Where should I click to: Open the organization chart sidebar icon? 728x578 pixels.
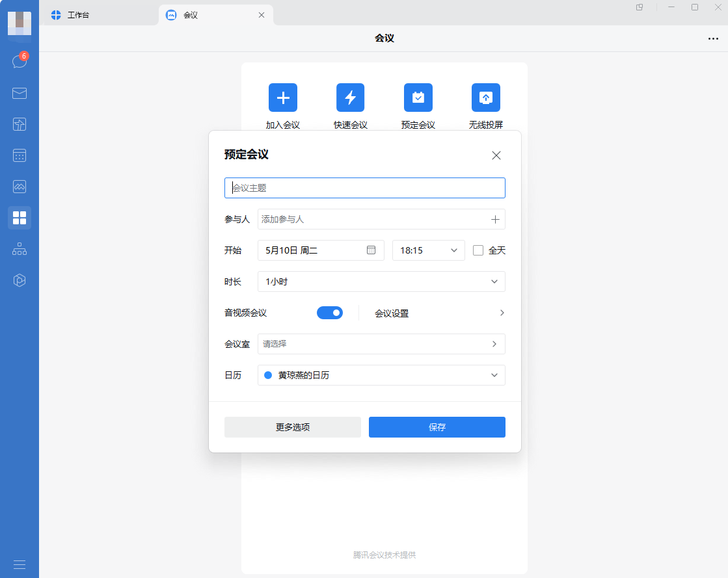[x=20, y=249]
